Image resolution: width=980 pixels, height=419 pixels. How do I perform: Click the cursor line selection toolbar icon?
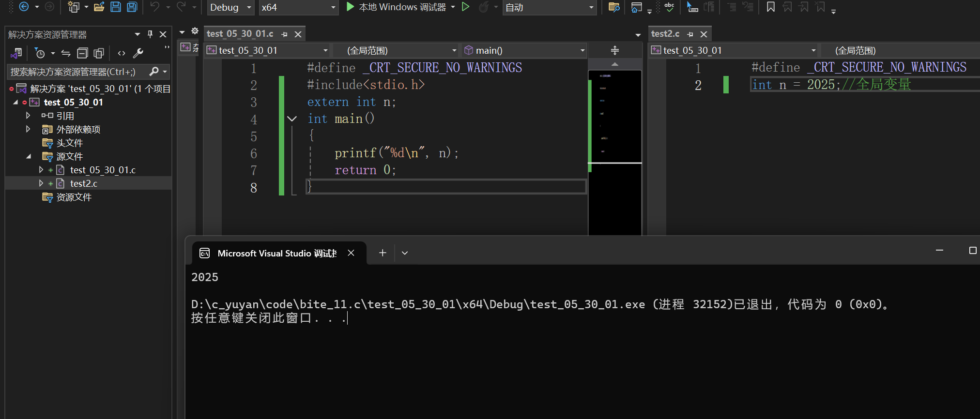(692, 7)
